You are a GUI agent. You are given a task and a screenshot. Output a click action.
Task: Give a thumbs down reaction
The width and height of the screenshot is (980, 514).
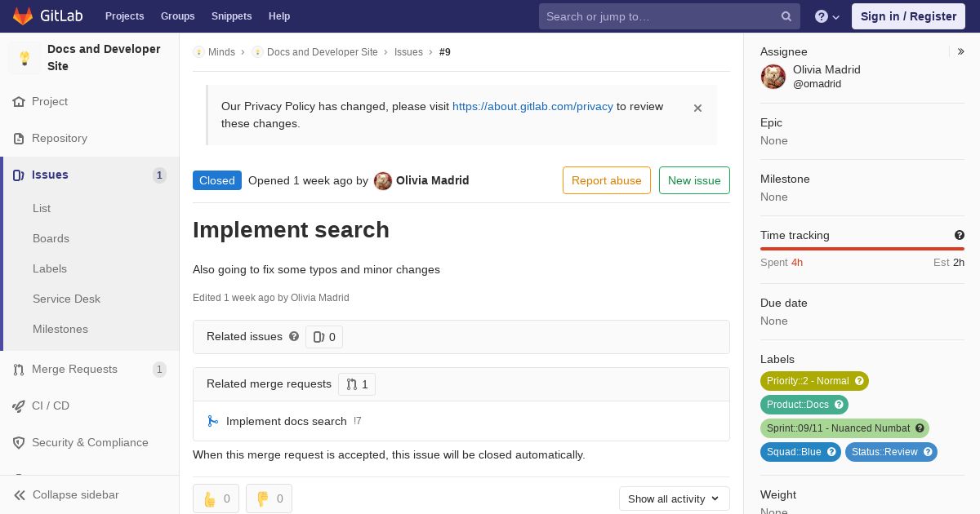click(269, 498)
